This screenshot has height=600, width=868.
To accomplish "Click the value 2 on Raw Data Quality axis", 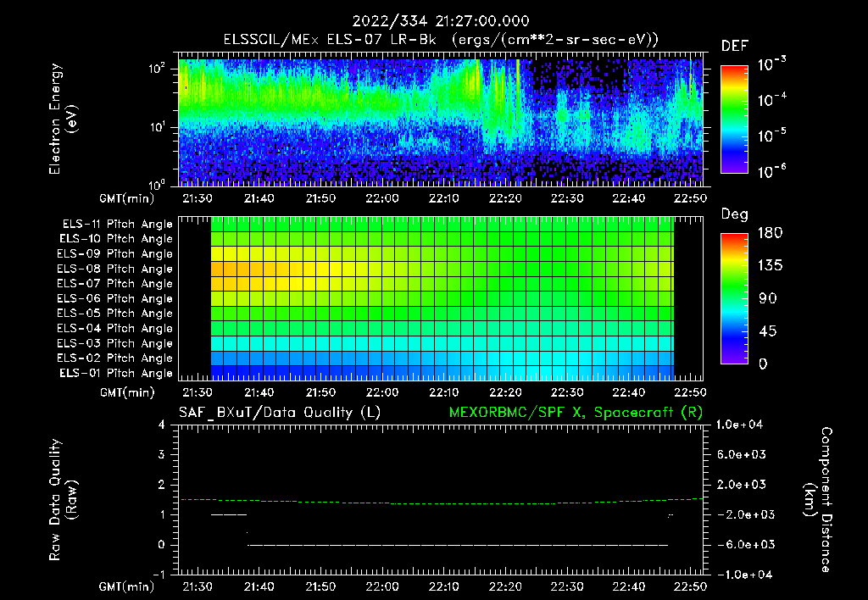I will pyautogui.click(x=162, y=485).
